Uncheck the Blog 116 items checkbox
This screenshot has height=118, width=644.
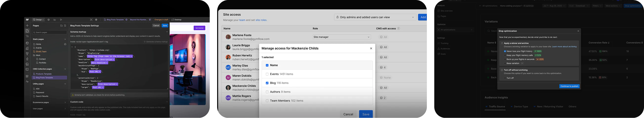click(267, 83)
